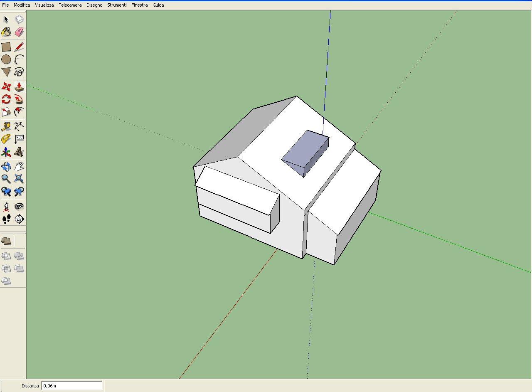This screenshot has width=532, height=392.
Task: Choose the Paint Bucket tool
Action: point(6,32)
